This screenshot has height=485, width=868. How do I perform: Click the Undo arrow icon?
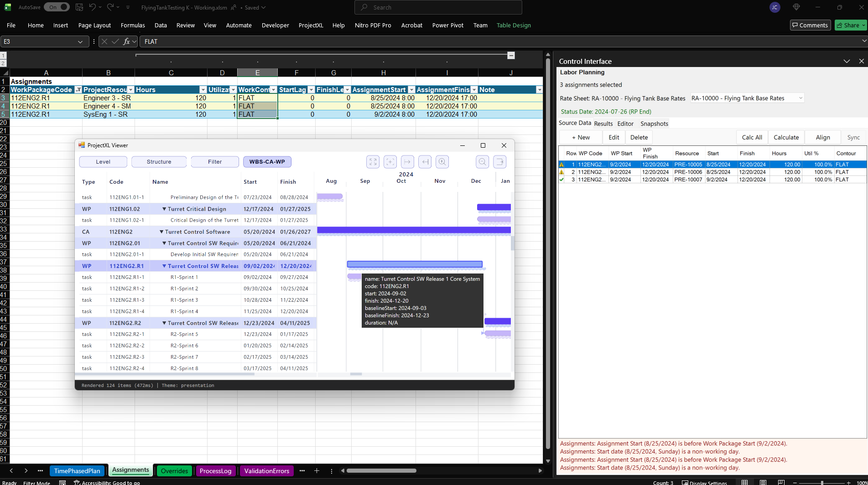[93, 7]
